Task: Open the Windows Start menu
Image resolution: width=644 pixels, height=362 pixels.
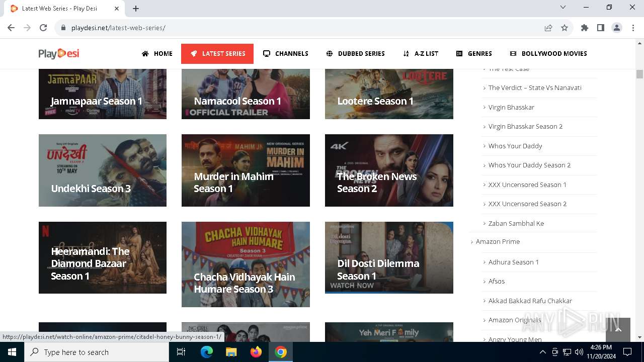Action: [12, 352]
